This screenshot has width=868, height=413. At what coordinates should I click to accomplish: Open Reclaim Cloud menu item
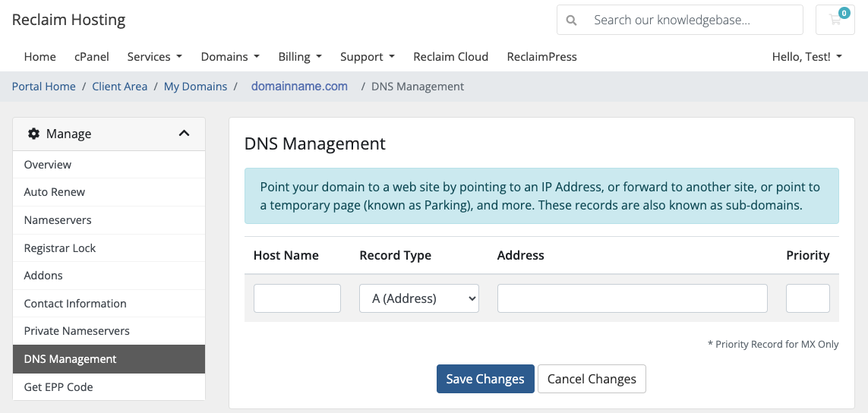450,56
